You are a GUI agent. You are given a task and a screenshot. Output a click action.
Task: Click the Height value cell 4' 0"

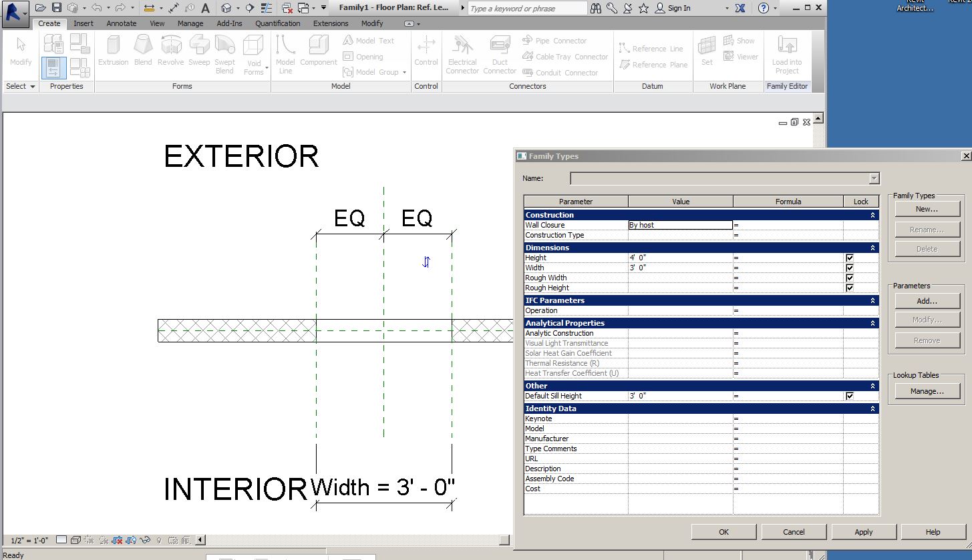coord(680,258)
